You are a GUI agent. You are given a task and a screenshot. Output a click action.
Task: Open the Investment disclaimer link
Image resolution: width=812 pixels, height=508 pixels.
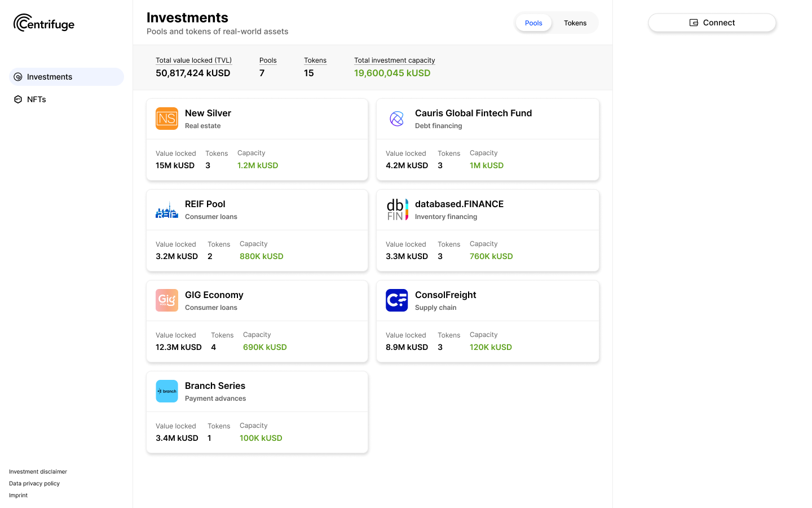coord(38,472)
